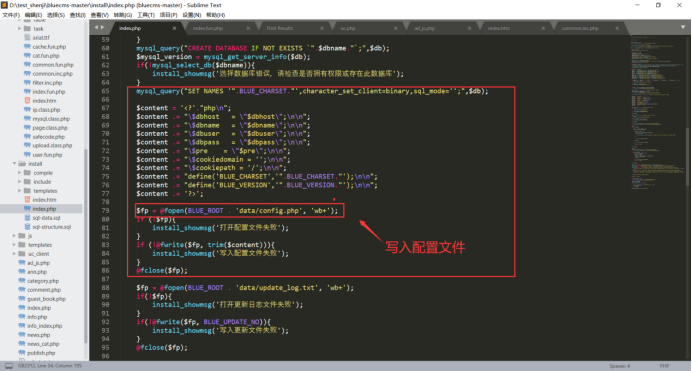Open the 查找(I) menu
The image size is (692, 371).
pos(77,15)
